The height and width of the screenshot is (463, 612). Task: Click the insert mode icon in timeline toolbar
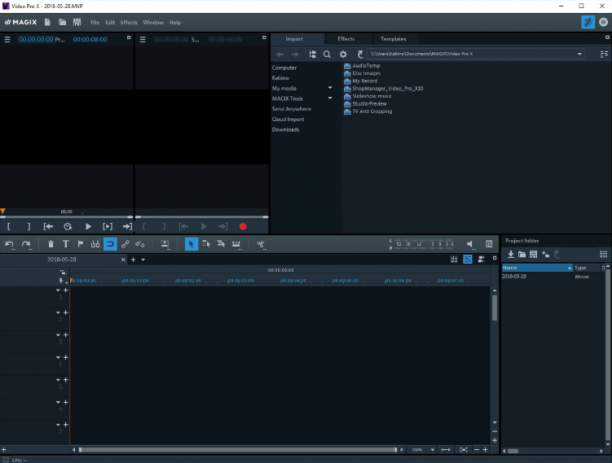(x=165, y=244)
